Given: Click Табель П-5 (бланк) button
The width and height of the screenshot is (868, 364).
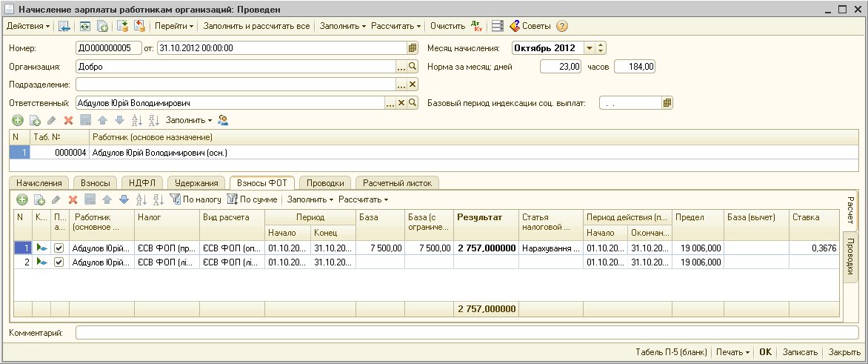Looking at the screenshot, I should [672, 352].
